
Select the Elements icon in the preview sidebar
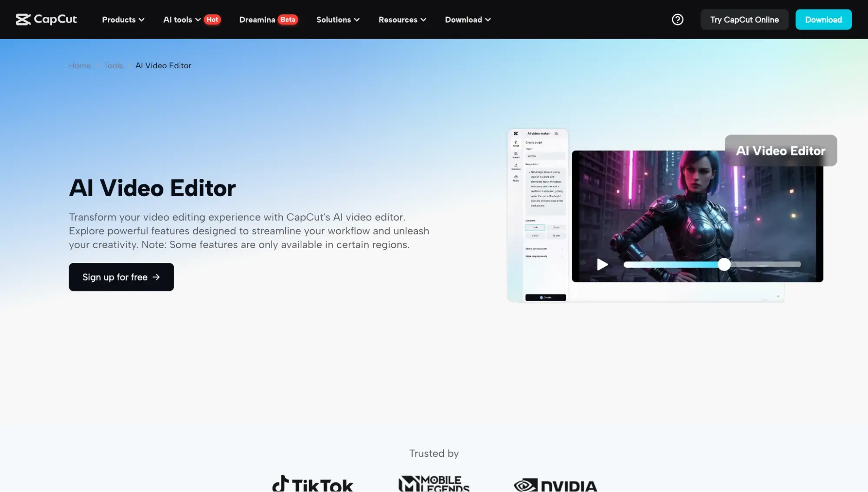[x=516, y=167]
